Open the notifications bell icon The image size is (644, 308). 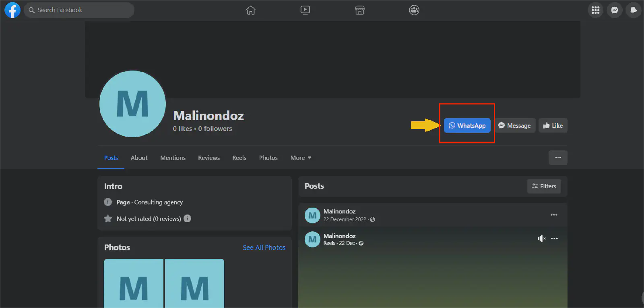click(634, 10)
